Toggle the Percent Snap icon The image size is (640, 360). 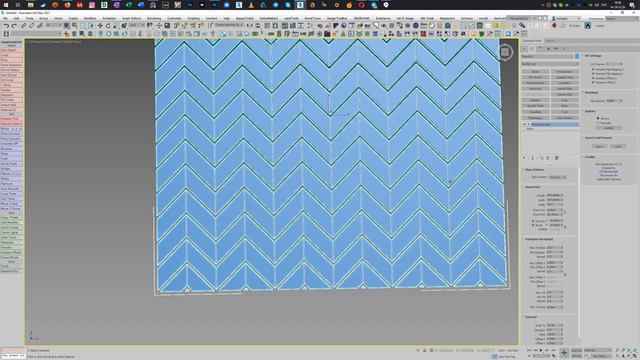pos(193,26)
